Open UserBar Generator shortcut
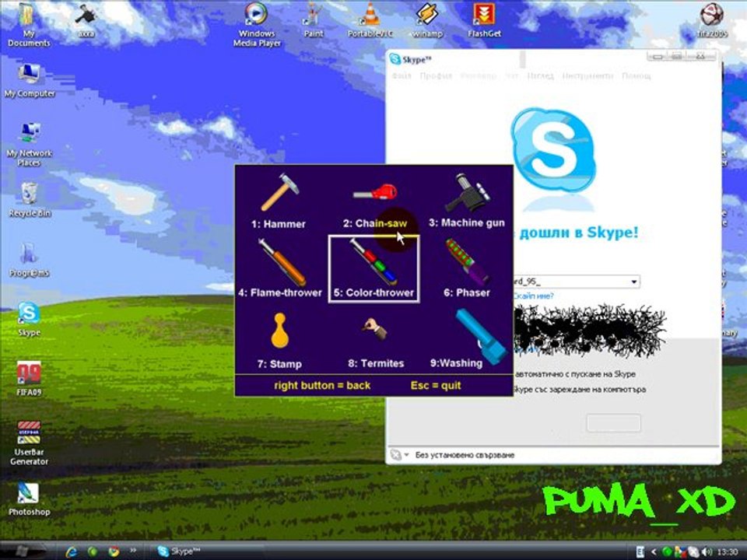747x560 pixels. pos(29,443)
